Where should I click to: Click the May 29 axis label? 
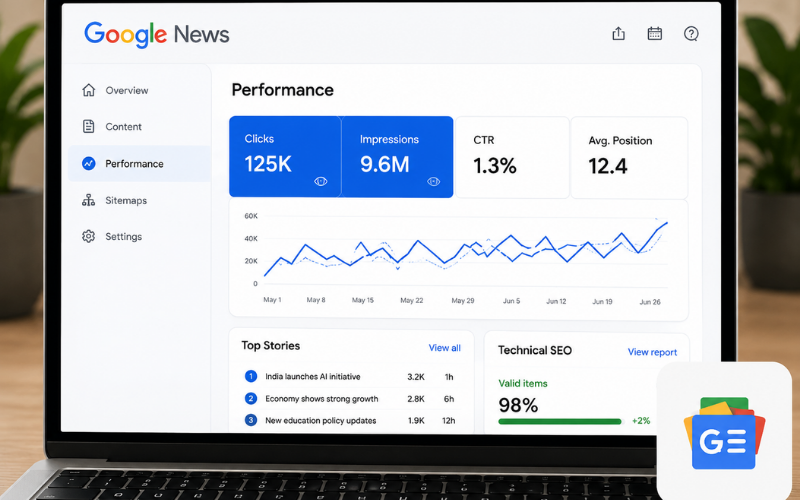463,301
